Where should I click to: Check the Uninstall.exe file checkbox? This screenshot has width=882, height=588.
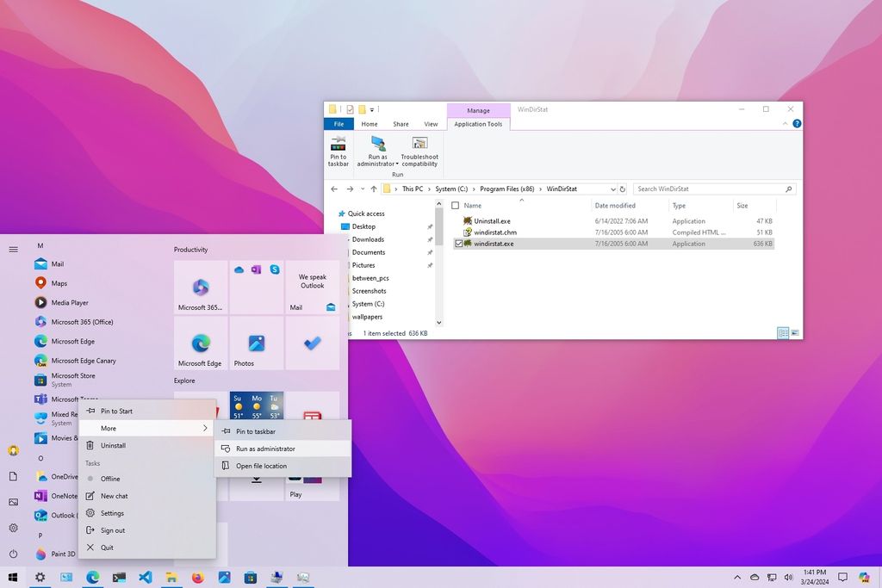click(x=457, y=220)
